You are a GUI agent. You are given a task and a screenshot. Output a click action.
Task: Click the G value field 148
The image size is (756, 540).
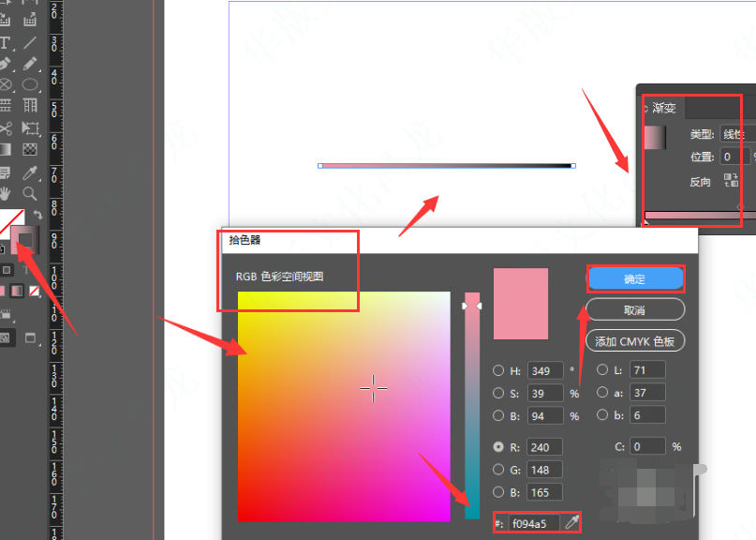click(544, 470)
